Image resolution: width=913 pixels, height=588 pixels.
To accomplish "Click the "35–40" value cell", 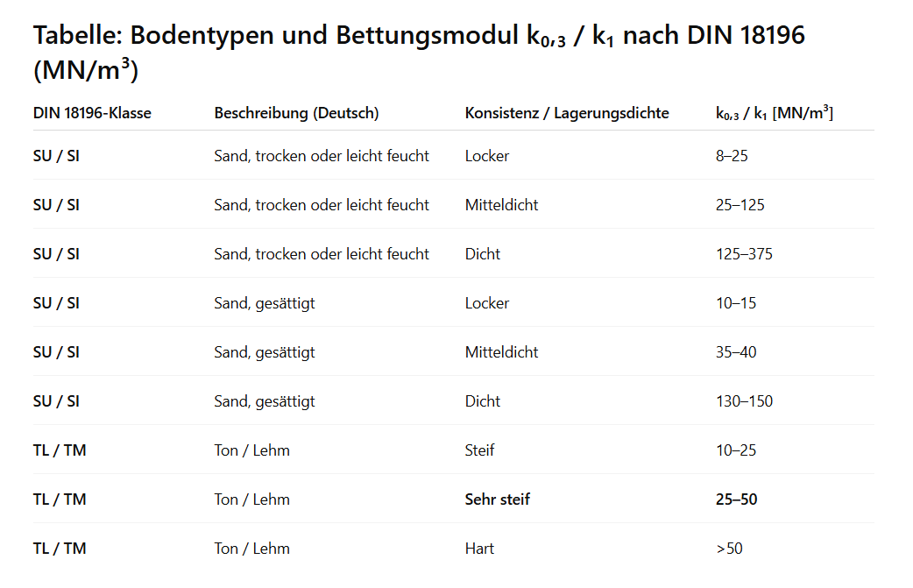I will point(736,352).
